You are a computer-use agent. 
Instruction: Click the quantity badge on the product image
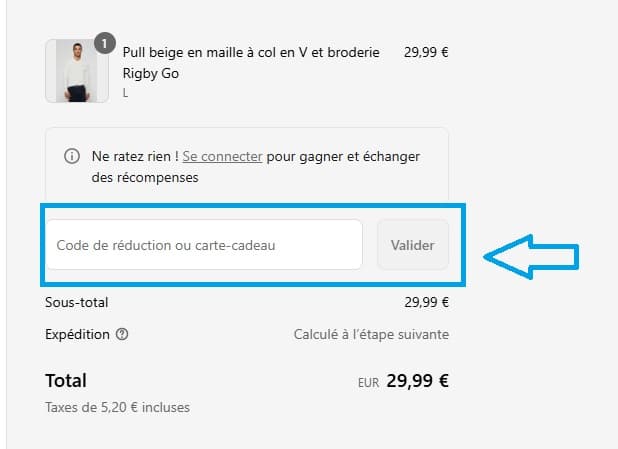point(104,44)
